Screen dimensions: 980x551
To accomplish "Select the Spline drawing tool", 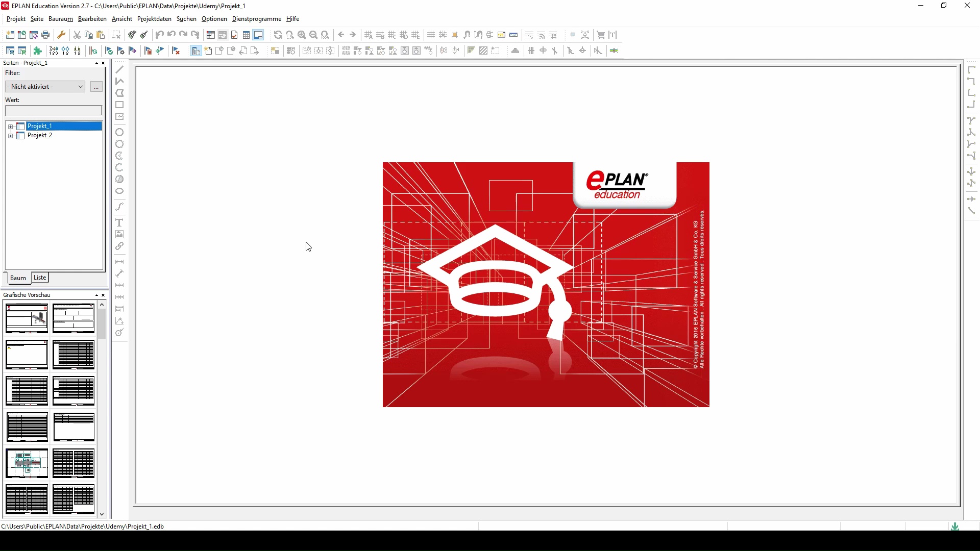I will coord(120,207).
